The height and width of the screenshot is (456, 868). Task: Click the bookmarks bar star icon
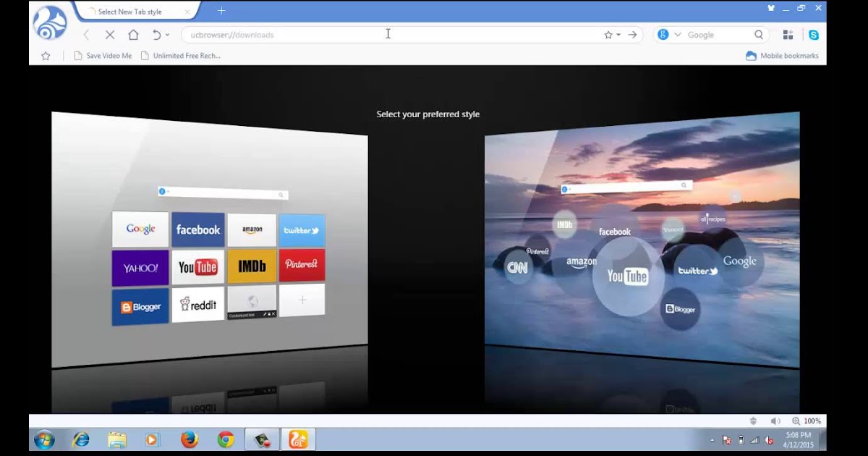coord(46,56)
